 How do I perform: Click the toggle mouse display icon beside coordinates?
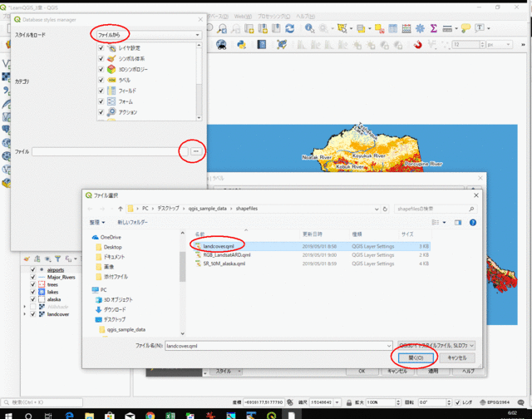tap(290, 402)
